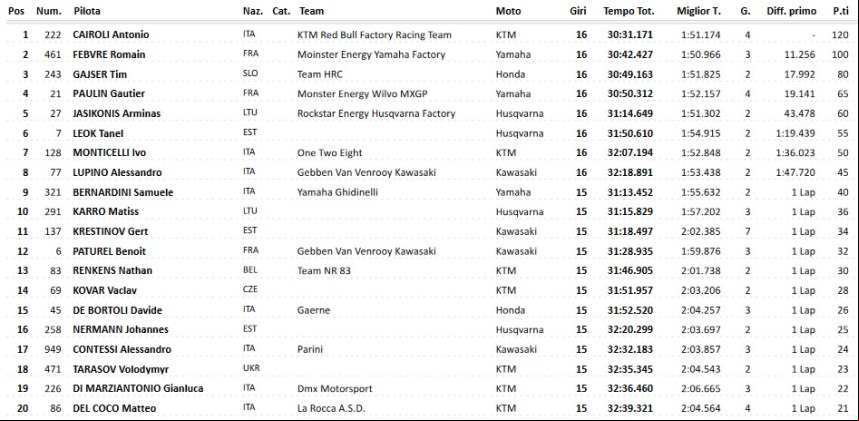This screenshot has height=421, width=859.
Task: Select rider FEBVRE Romain
Action: [106, 54]
